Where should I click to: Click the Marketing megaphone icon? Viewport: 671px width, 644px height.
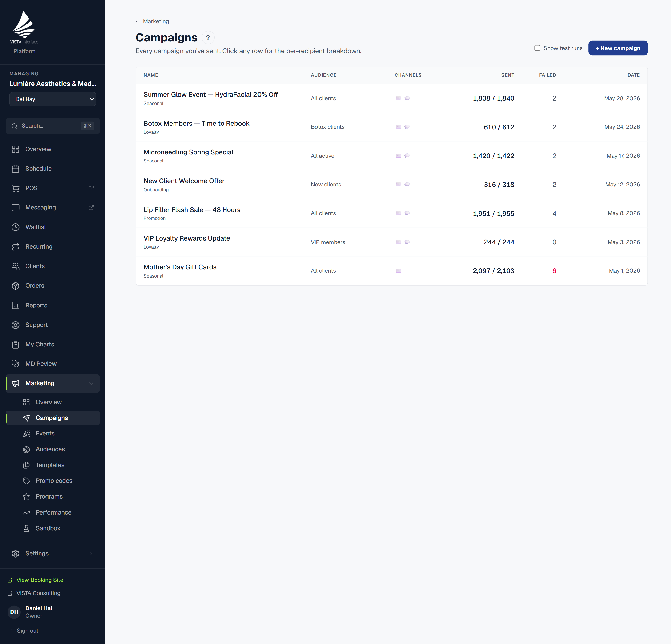pos(15,384)
